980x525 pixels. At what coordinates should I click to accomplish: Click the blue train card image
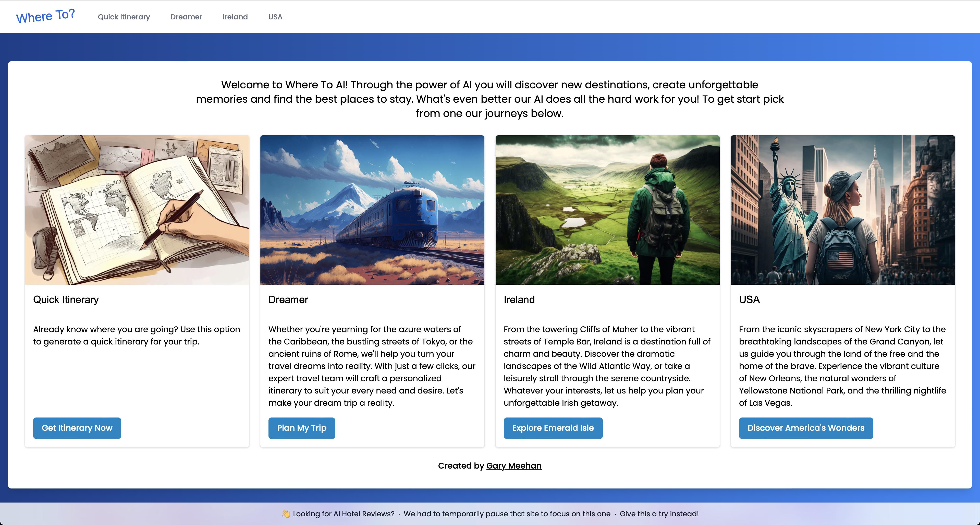tap(372, 210)
